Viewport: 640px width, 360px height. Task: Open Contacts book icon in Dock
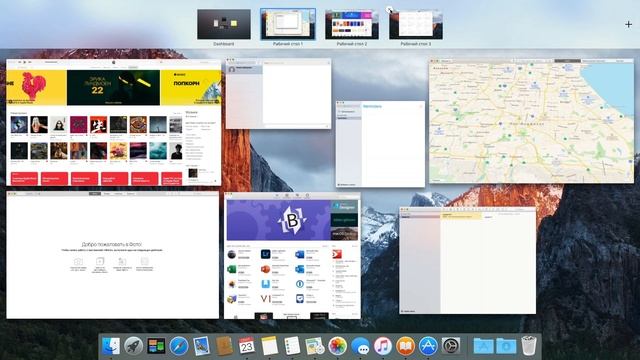coord(224,346)
